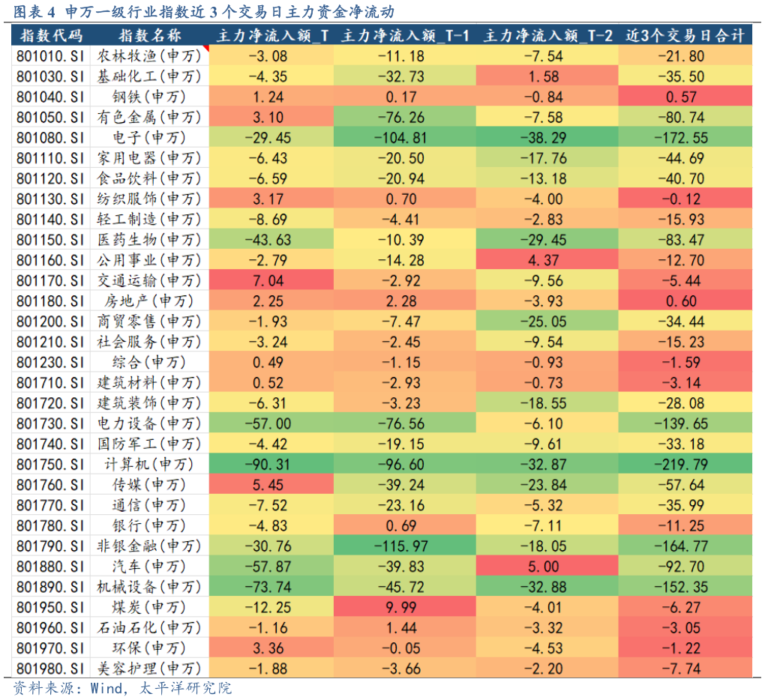Click the 主力净流入额_T column header
Screen dimensions: 765x700
[271, 35]
